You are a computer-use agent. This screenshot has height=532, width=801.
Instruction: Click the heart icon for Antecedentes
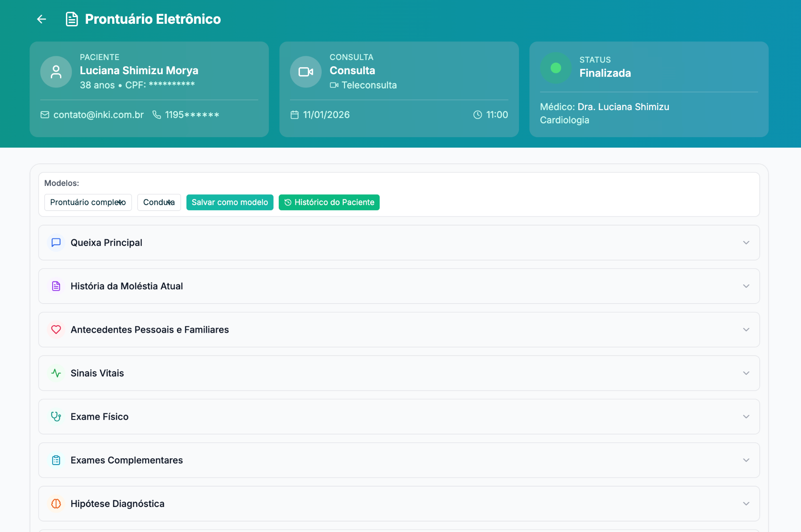coord(56,330)
